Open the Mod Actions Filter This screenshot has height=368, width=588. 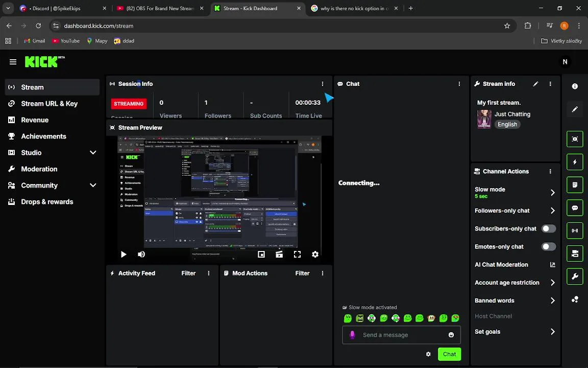tap(302, 273)
